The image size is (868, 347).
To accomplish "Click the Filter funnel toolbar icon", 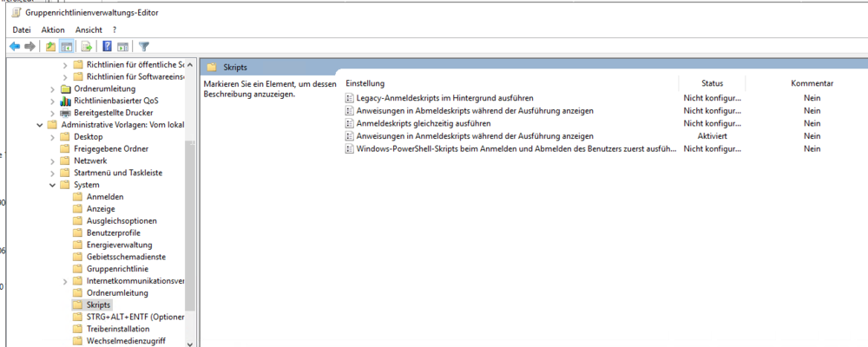I will coord(144,46).
